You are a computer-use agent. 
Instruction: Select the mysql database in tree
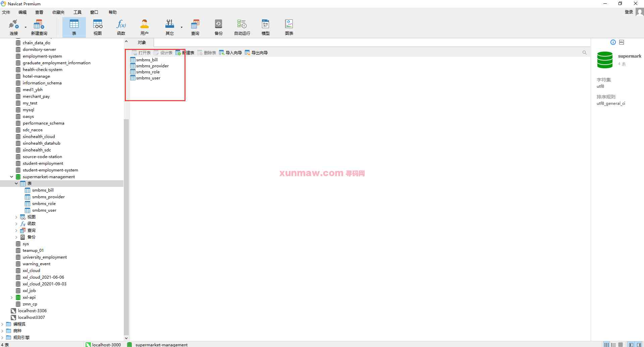coord(28,110)
